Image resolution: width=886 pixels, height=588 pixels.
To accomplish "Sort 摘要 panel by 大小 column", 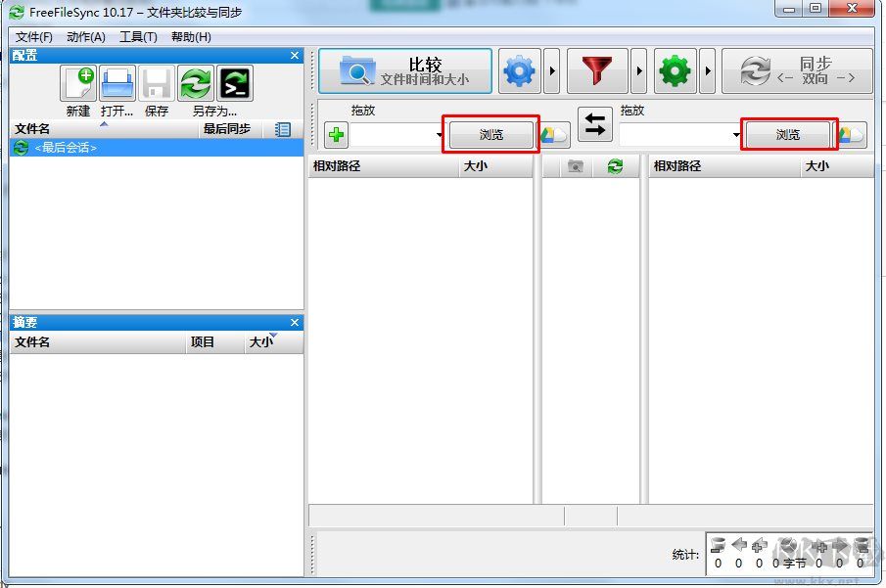I will 273,342.
